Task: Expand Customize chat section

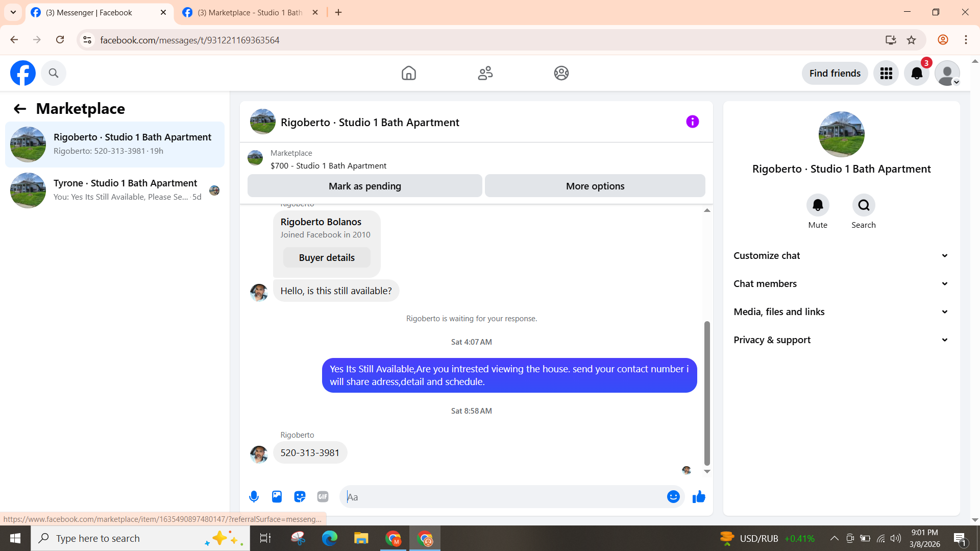Action: (841, 256)
